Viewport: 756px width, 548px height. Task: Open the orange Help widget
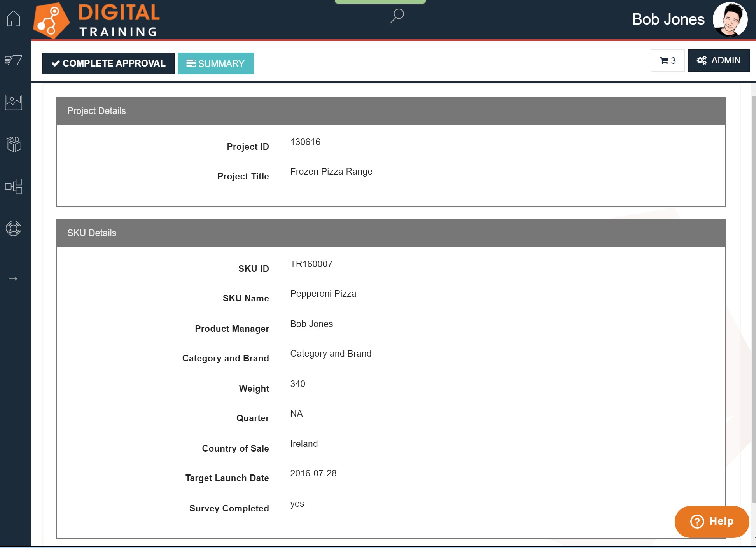coord(712,521)
